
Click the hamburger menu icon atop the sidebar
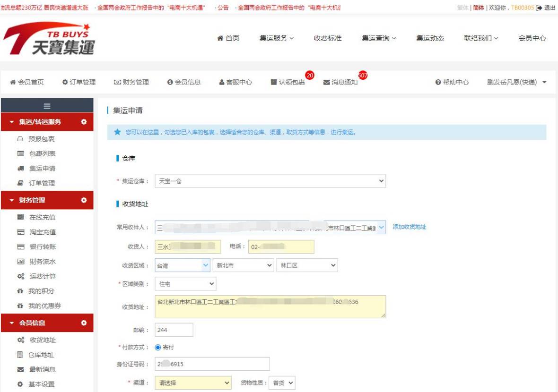pos(47,106)
